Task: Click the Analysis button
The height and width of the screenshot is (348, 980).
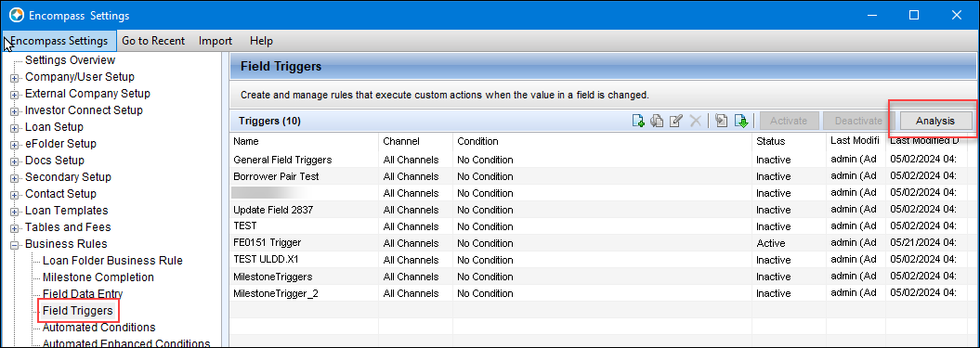Action: 935,121
